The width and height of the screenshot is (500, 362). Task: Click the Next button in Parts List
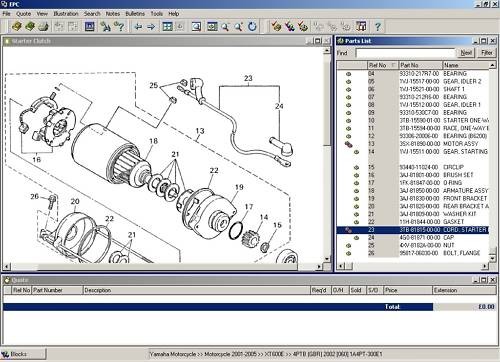[x=466, y=53]
